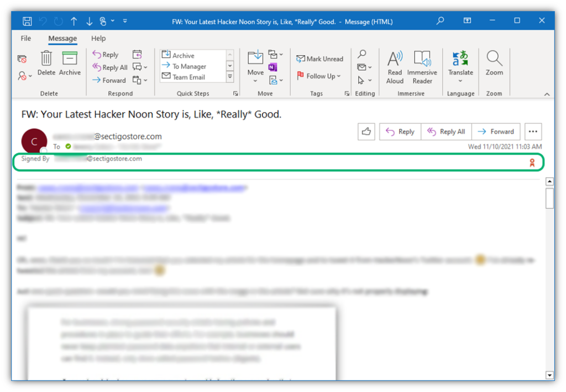Open the File tab
566x392 pixels.
coord(25,38)
